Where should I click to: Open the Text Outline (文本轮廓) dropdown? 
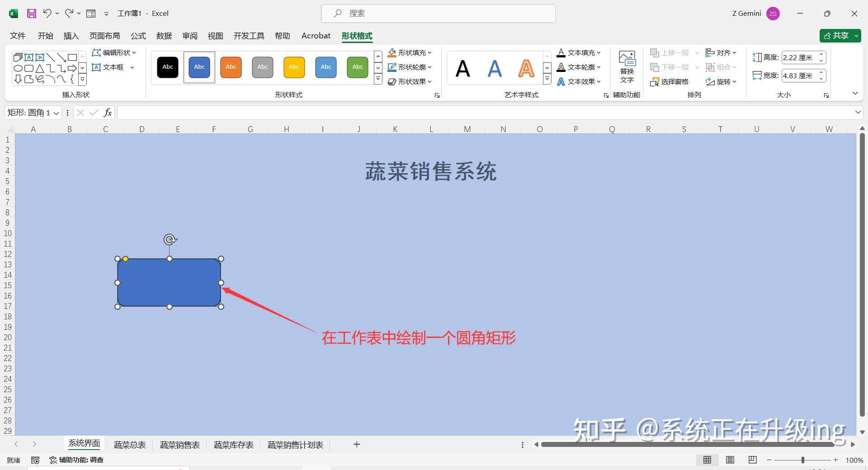pos(579,67)
